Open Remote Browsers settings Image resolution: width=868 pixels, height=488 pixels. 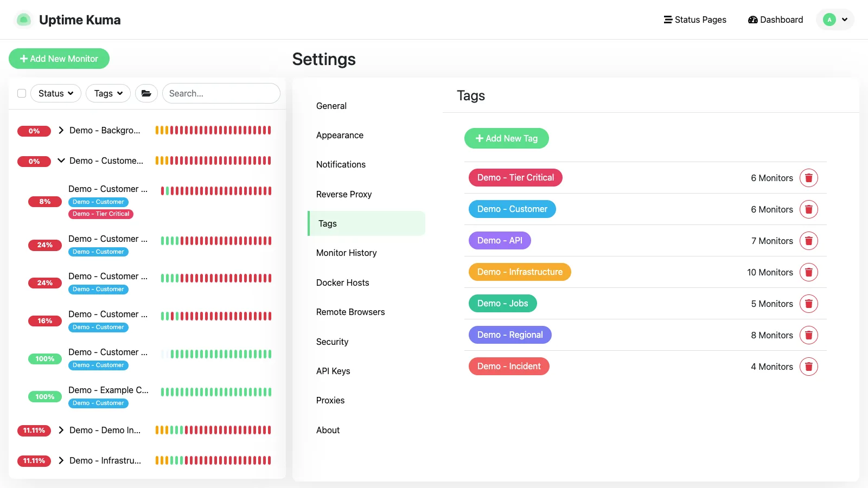pyautogui.click(x=366, y=312)
